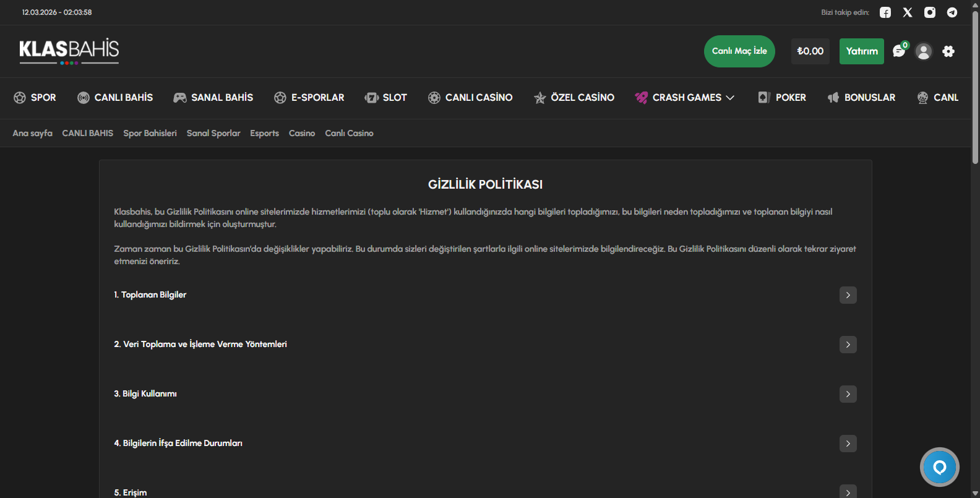
Task: Open the Facebook social link icon
Action: click(x=885, y=12)
